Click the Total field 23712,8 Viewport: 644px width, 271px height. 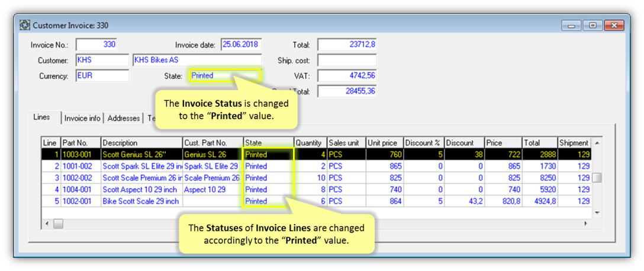tap(347, 45)
